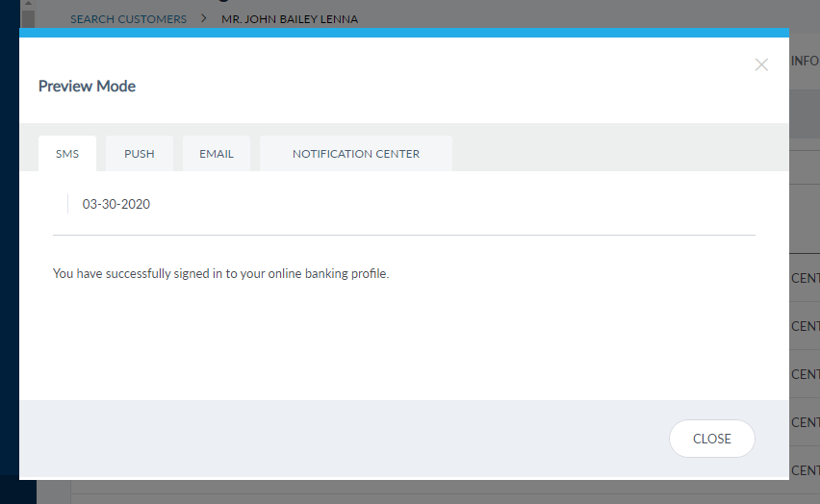Click the 03-30-2020 date label
The width and height of the screenshot is (820, 504).
click(116, 204)
